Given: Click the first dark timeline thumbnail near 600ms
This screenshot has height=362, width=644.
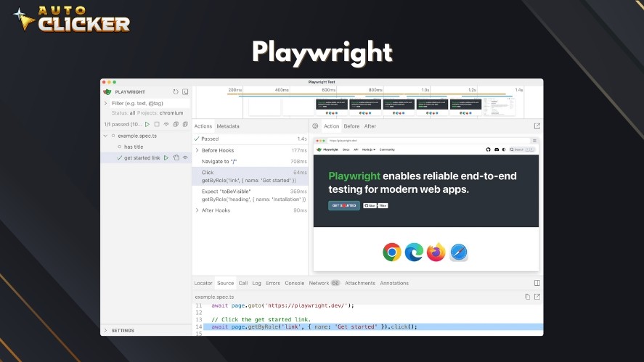Looking at the screenshot, I should (x=332, y=107).
